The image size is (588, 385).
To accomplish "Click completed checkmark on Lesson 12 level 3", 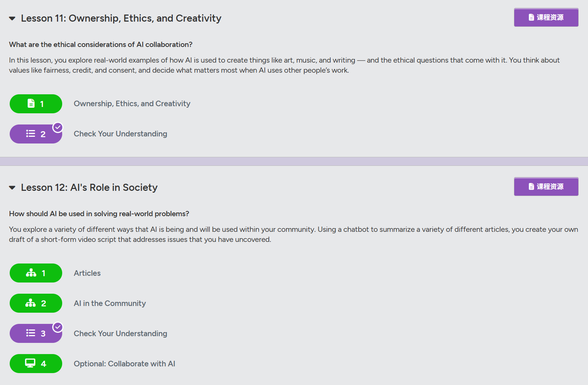I will click(58, 327).
